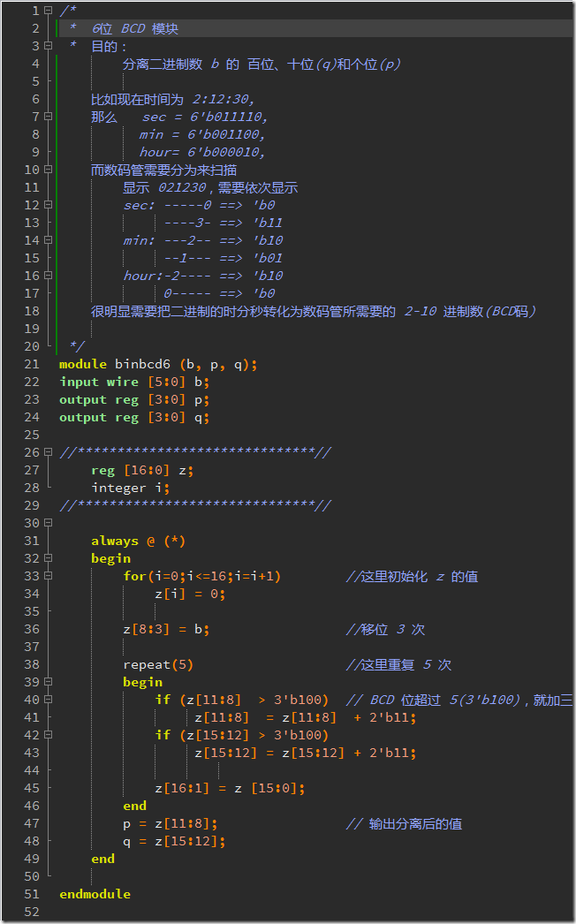Collapse the begin block fold at line 32
Viewport: 576px width, 924px height.
[49, 558]
